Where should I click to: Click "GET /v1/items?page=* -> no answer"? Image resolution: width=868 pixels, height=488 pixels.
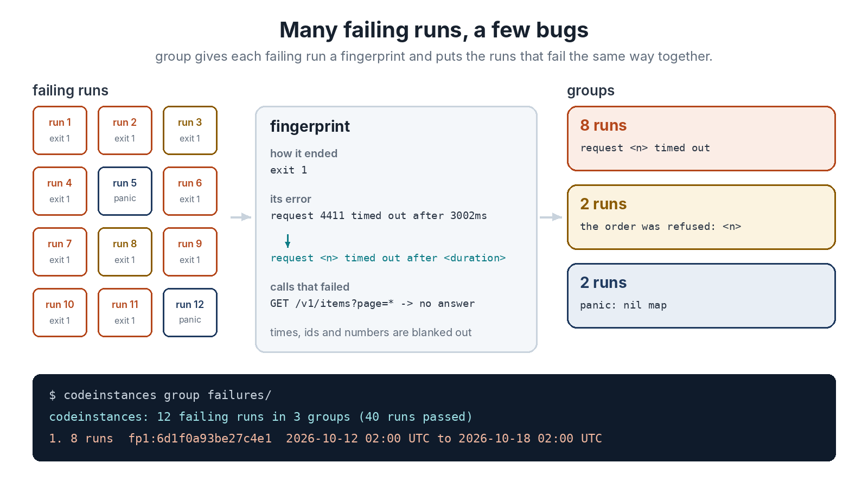[373, 304]
